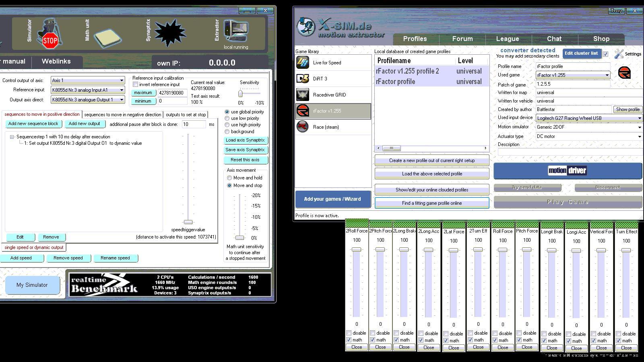Select use global priority option

[227, 112]
